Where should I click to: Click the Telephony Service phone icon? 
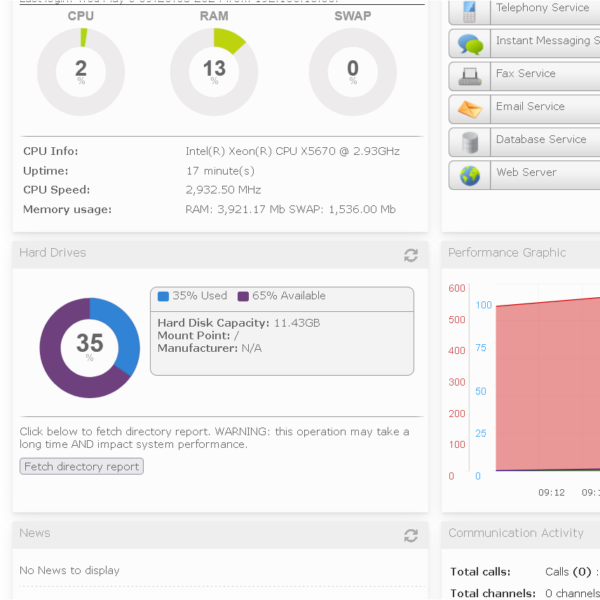[x=469, y=11]
